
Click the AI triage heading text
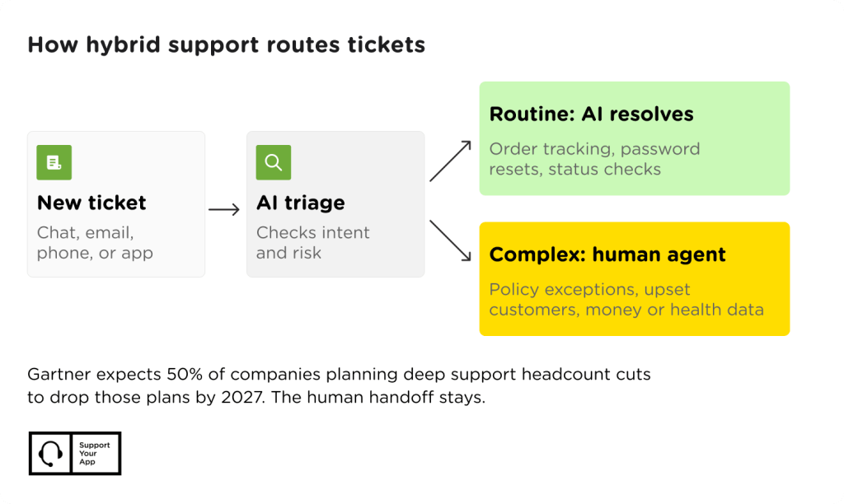point(300,203)
